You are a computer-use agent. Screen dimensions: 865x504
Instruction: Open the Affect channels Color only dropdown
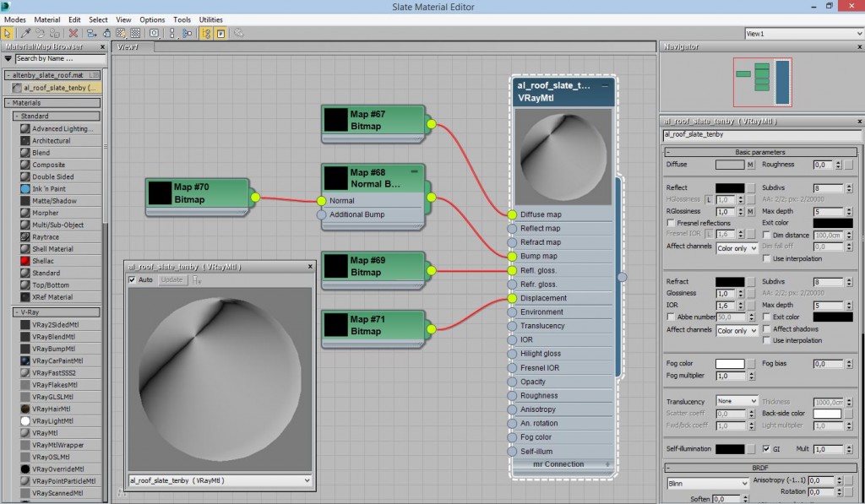(x=736, y=247)
